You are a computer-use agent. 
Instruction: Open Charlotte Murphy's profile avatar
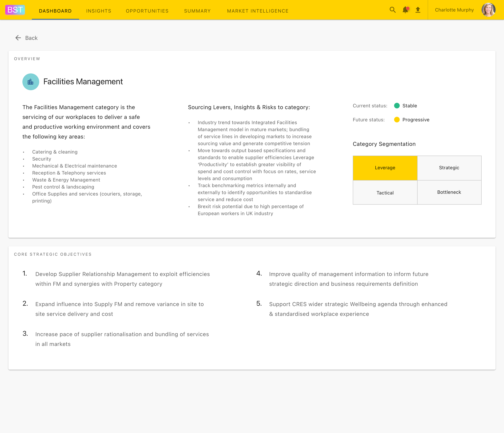488,10
